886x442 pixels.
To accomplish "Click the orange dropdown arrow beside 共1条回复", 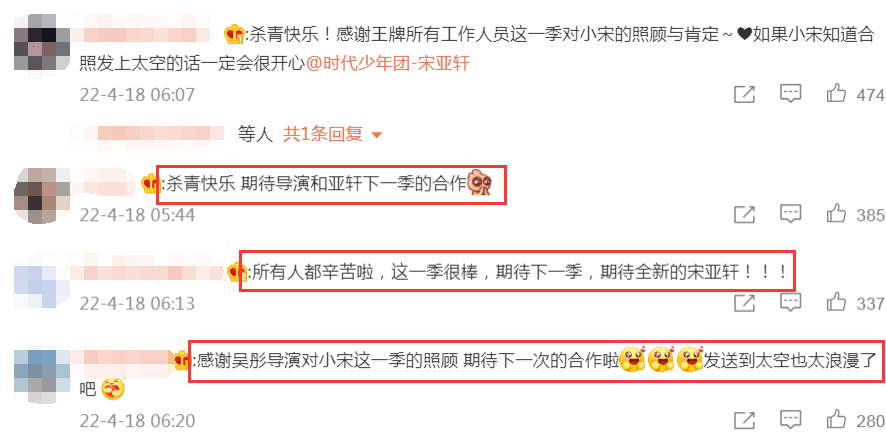I will pos(376,136).
